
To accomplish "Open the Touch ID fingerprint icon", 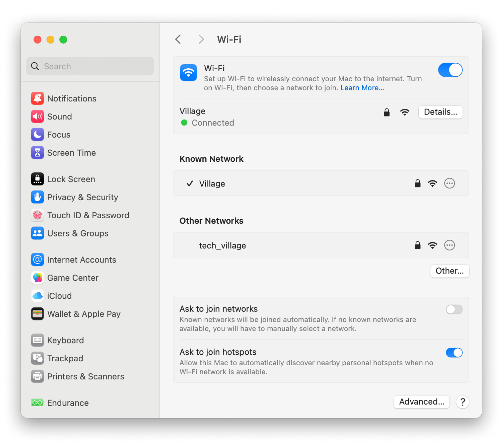I will tap(37, 215).
